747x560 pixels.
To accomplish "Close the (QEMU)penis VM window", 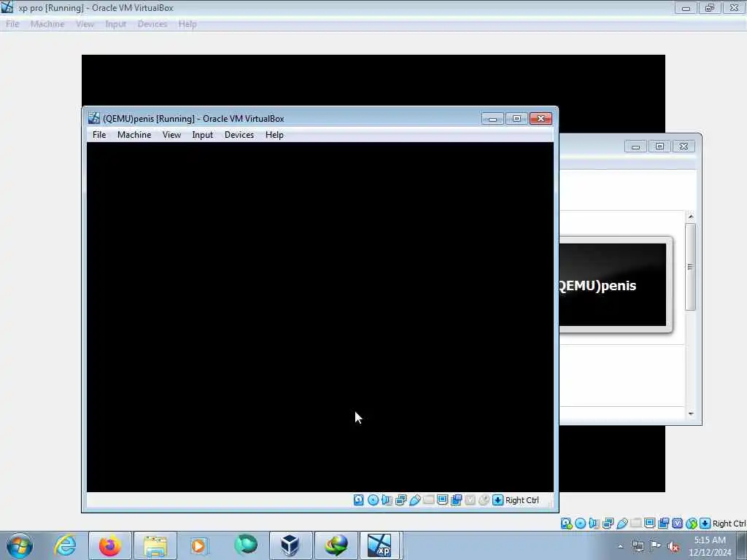I will click(x=541, y=119).
